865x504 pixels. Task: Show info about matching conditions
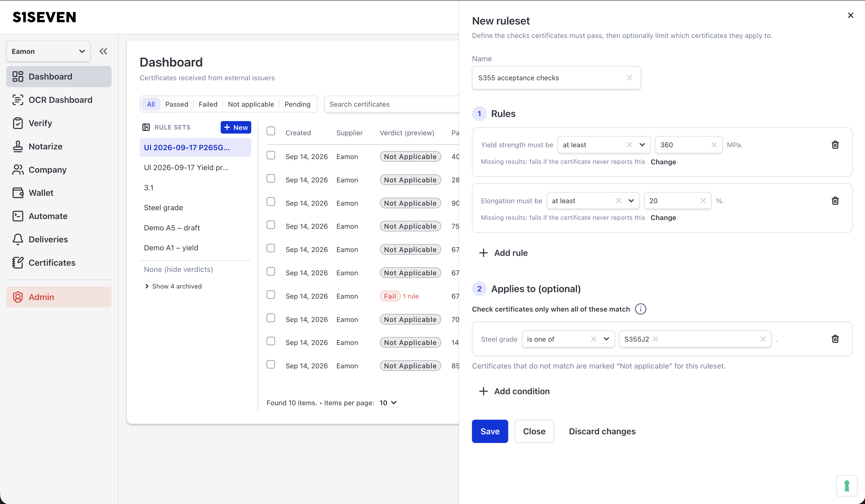640,309
